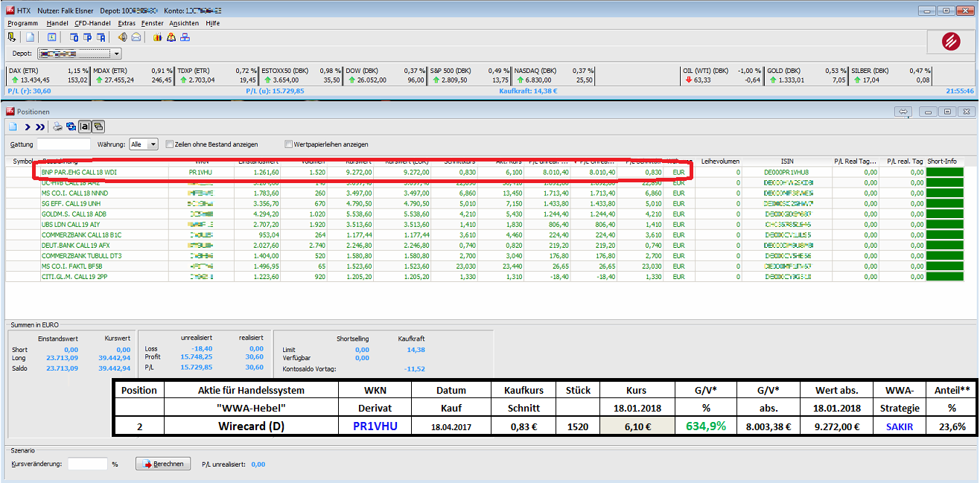The image size is (980, 483).
Task: Toggle the stacked windows button in Positionen toolbar
Action: point(98,127)
